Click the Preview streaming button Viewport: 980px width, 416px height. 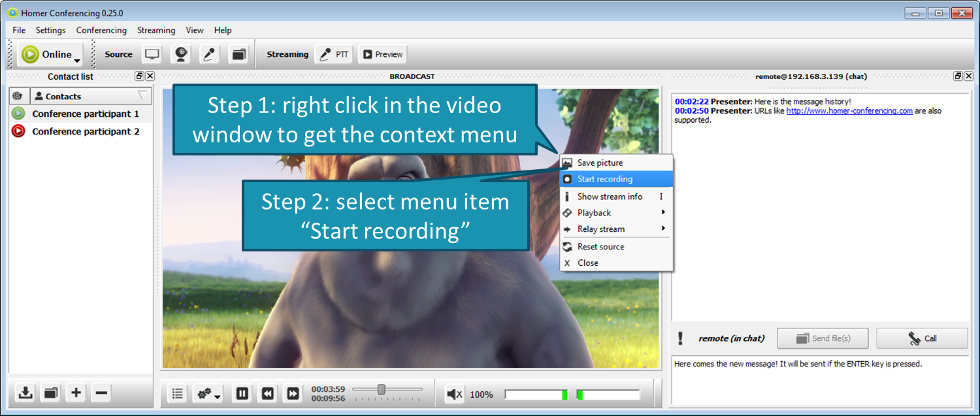click(x=382, y=55)
